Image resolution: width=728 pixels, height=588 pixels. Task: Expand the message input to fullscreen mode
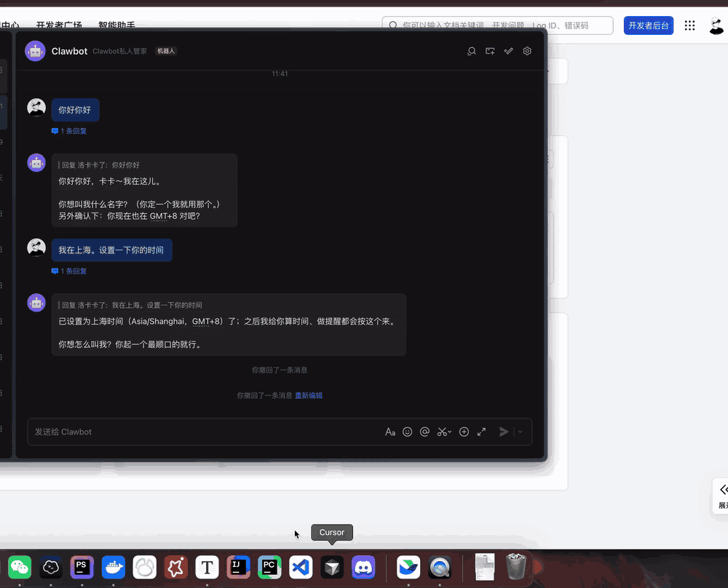tap(481, 432)
